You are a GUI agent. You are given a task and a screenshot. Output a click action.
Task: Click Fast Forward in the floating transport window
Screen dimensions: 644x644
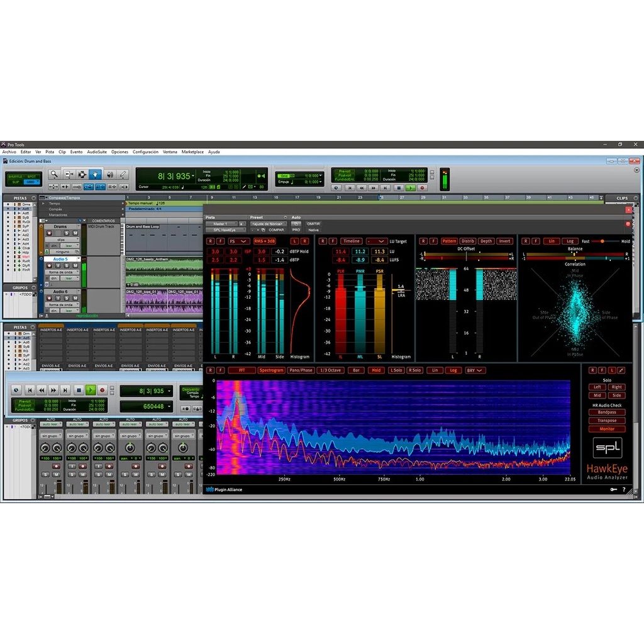point(53,390)
